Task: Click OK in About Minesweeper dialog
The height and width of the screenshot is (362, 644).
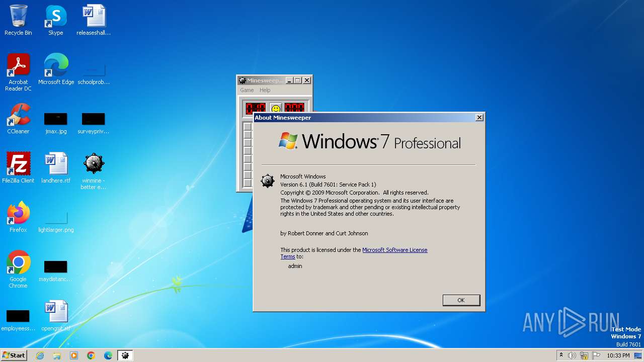Action: click(461, 300)
